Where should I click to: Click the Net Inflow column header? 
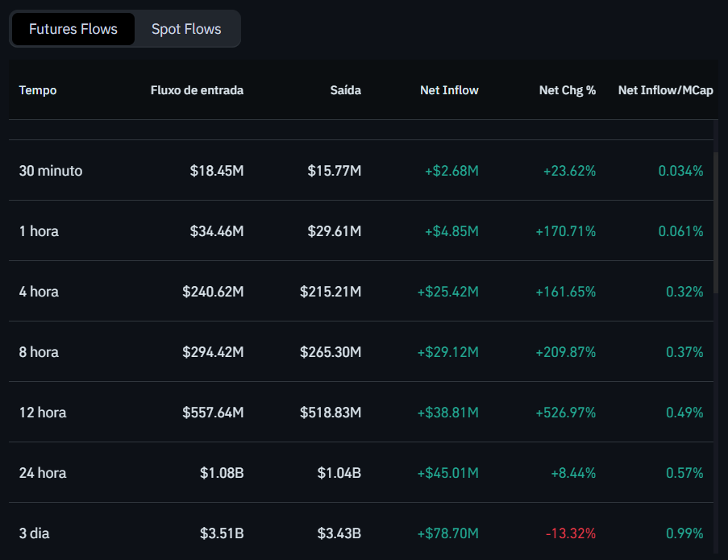tap(449, 90)
